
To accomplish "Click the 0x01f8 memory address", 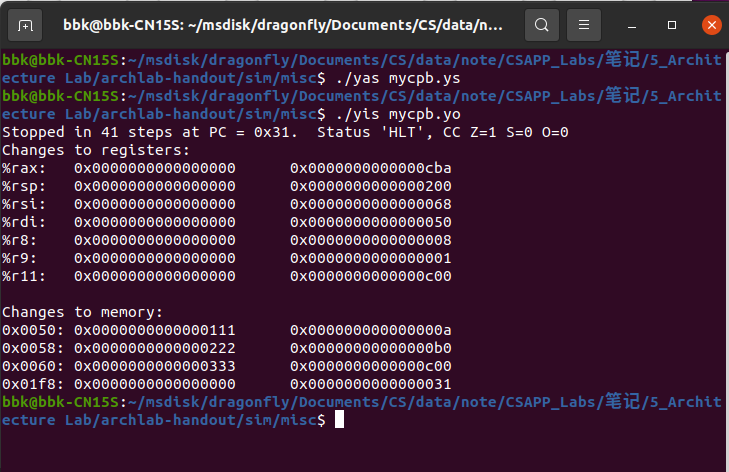I will coord(29,383).
